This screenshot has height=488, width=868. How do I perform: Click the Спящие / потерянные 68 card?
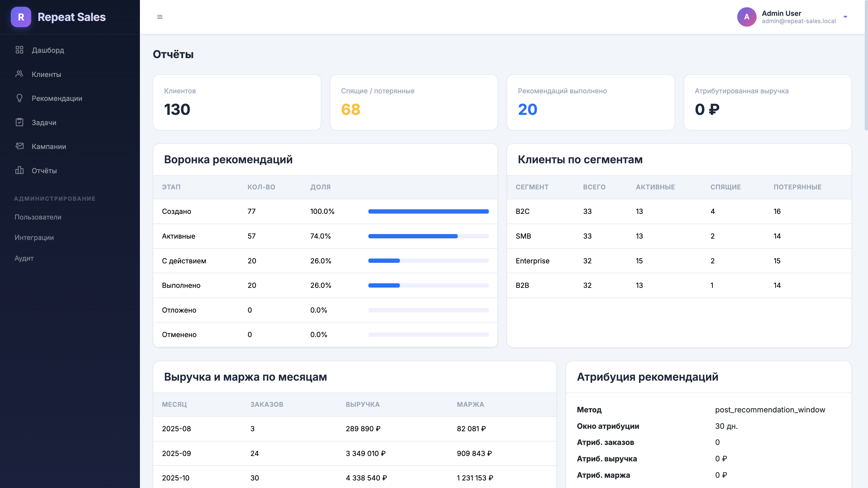(x=414, y=102)
